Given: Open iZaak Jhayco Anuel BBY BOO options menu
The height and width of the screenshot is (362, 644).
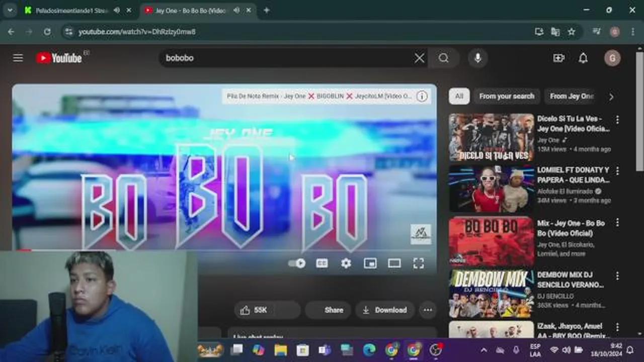Looking at the screenshot, I should pyautogui.click(x=617, y=328).
